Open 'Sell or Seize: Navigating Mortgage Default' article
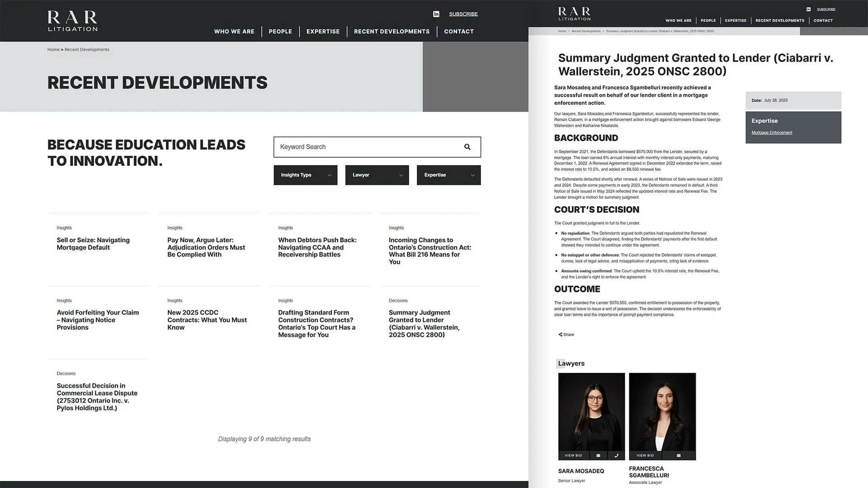Viewport: 868px width, 488px height. point(93,244)
